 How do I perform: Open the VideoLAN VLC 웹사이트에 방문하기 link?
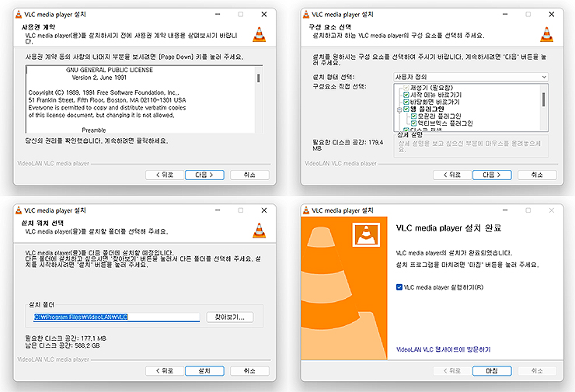[x=444, y=349]
